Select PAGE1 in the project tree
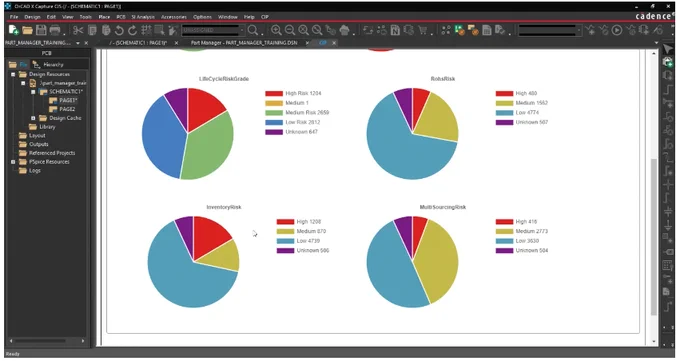 [x=68, y=100]
